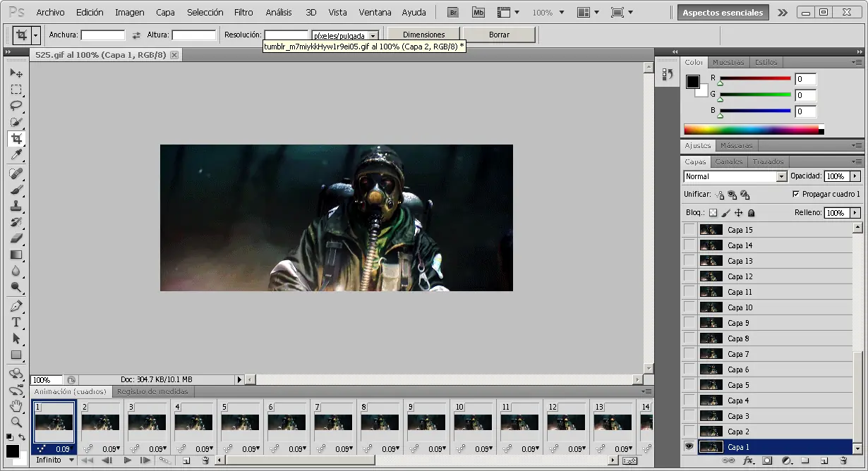This screenshot has height=471, width=868.
Task: Select the Spot Healing Brush tool
Action: coord(16,173)
